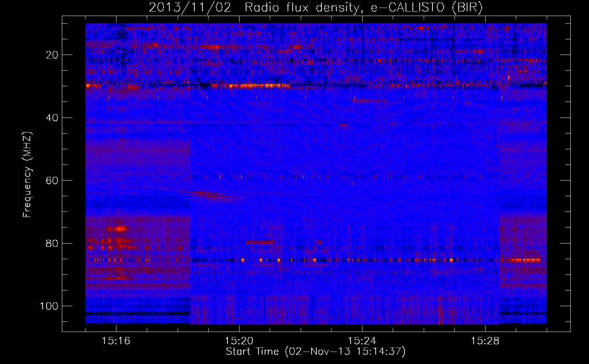Click the plot title 'Radio flux density, e-CALLISTO (BIR)'
The height and width of the screenshot is (364, 589).
pyautogui.click(x=363, y=8)
